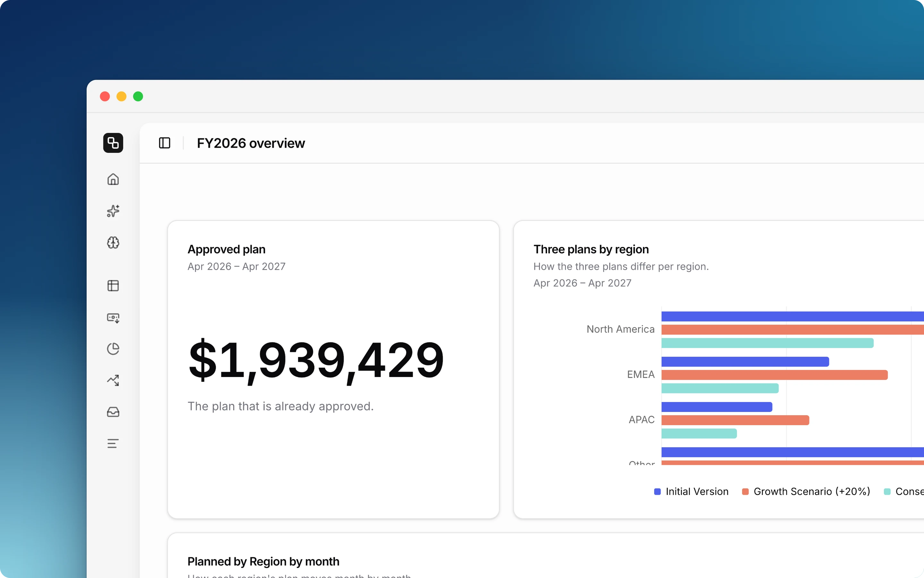Open the pie chart sidebar icon
The image size is (924, 578).
[113, 349]
